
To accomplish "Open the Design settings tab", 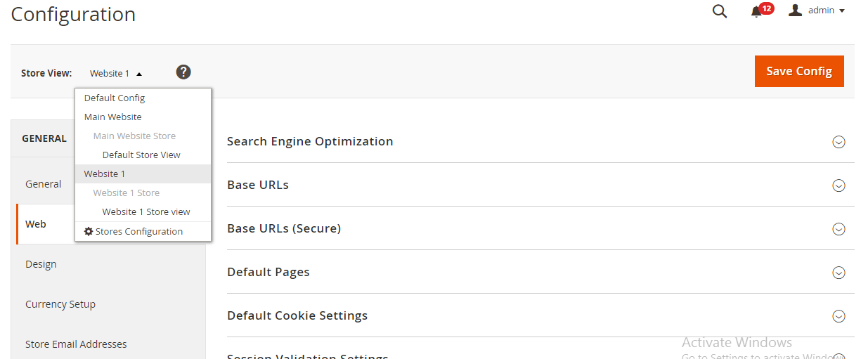I will [x=41, y=264].
